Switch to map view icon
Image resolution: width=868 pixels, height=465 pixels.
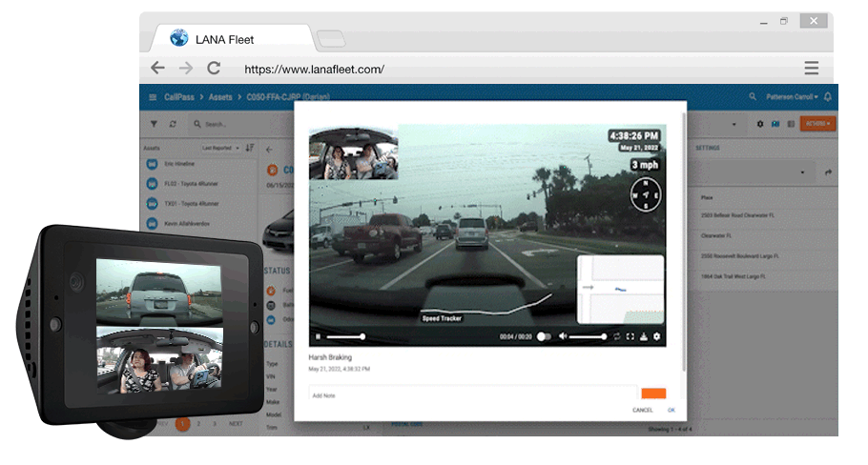[x=775, y=124]
